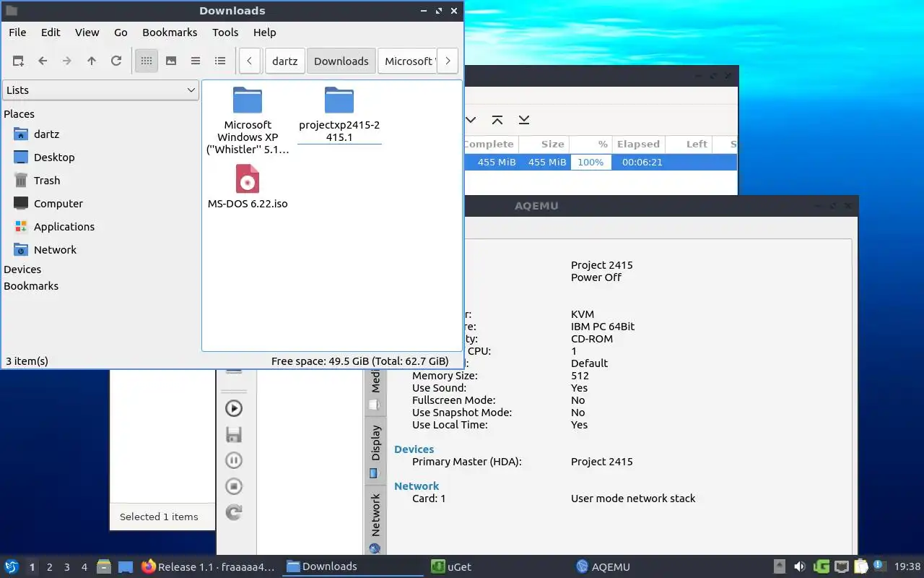Click the Microsoft path bar button

(408, 61)
